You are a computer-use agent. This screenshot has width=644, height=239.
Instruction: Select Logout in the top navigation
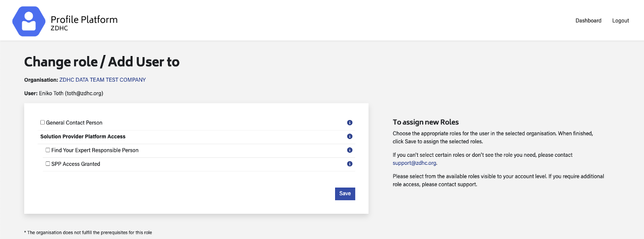point(620,21)
